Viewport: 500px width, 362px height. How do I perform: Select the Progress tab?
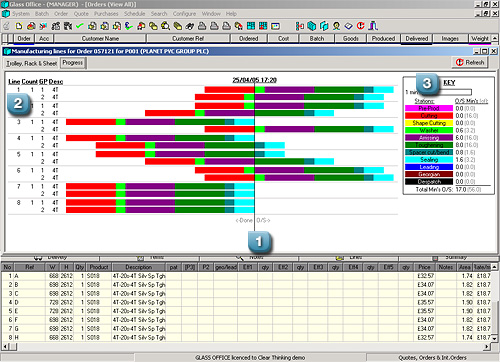(x=73, y=63)
